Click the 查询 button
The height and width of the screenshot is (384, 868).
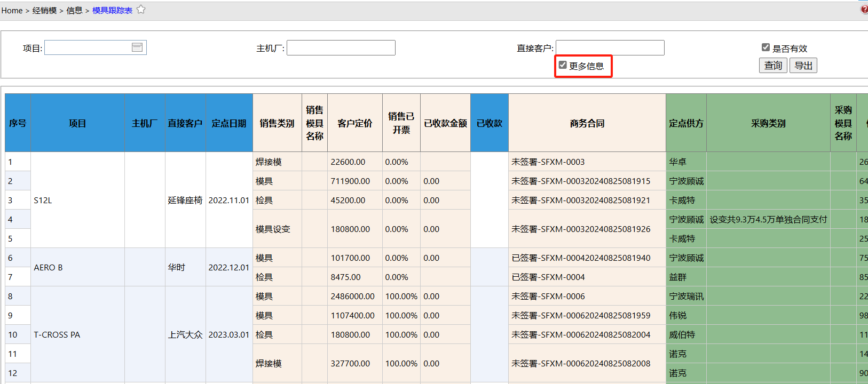[773, 66]
